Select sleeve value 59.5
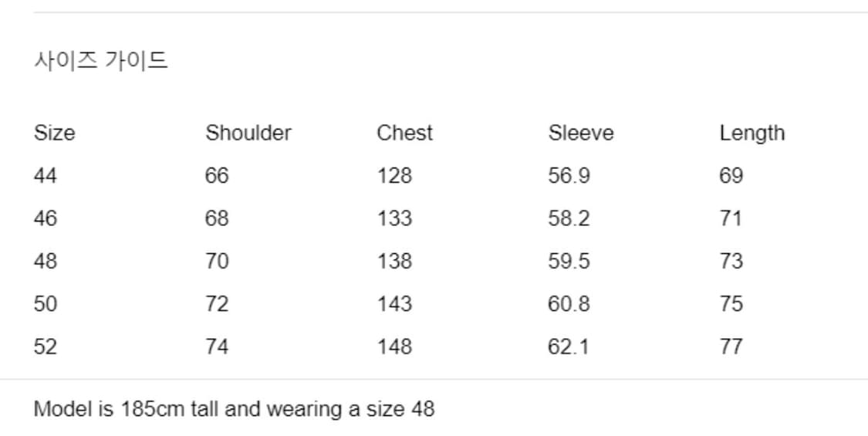Screen dimensions: 868x436 (x=569, y=261)
